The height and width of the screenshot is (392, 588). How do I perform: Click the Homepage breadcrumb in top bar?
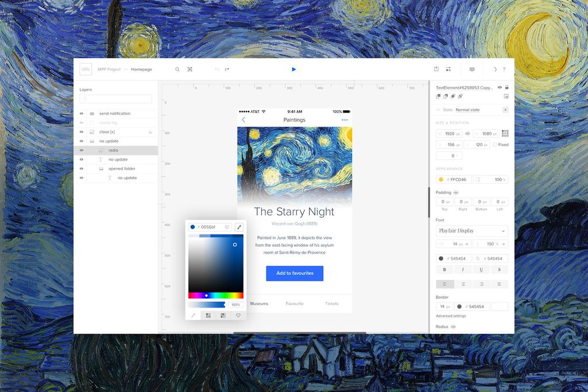(141, 69)
